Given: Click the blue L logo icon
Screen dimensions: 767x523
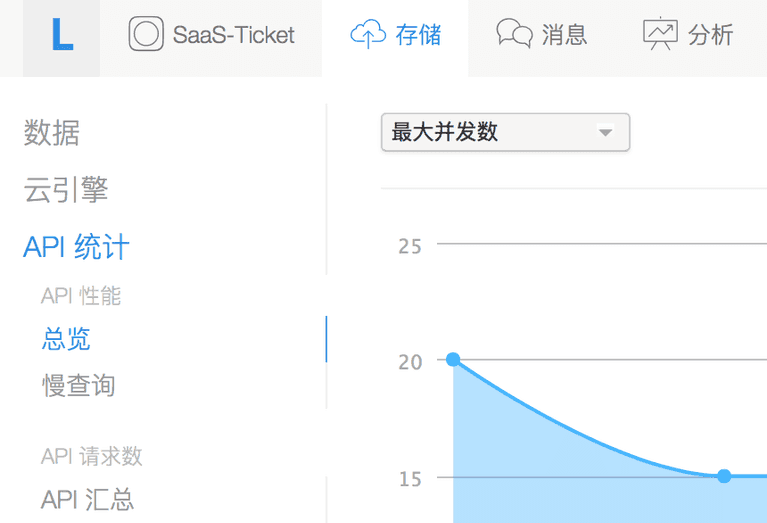Looking at the screenshot, I should 62,36.
